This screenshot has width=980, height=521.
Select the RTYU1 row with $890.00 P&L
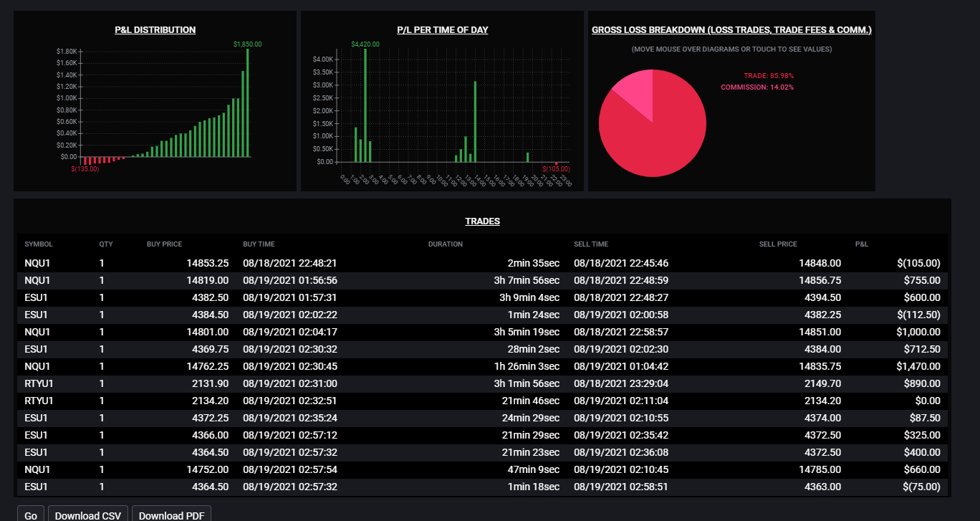coord(483,383)
